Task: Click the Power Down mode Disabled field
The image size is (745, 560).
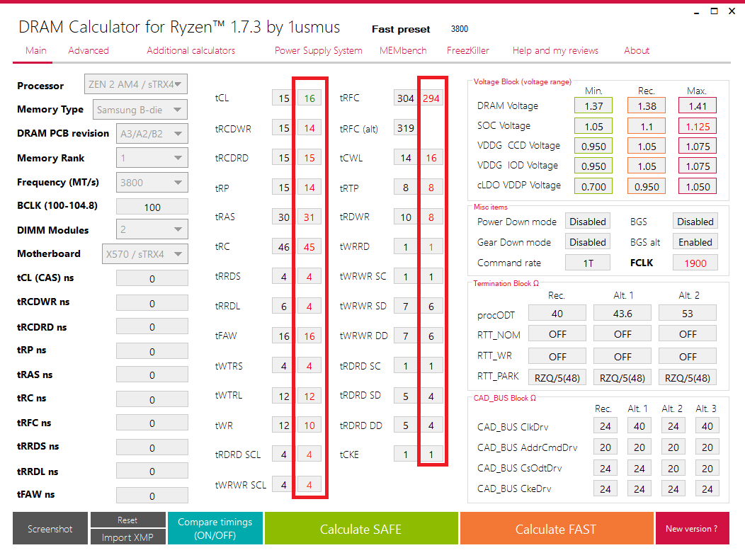Action: pyautogui.click(x=588, y=222)
